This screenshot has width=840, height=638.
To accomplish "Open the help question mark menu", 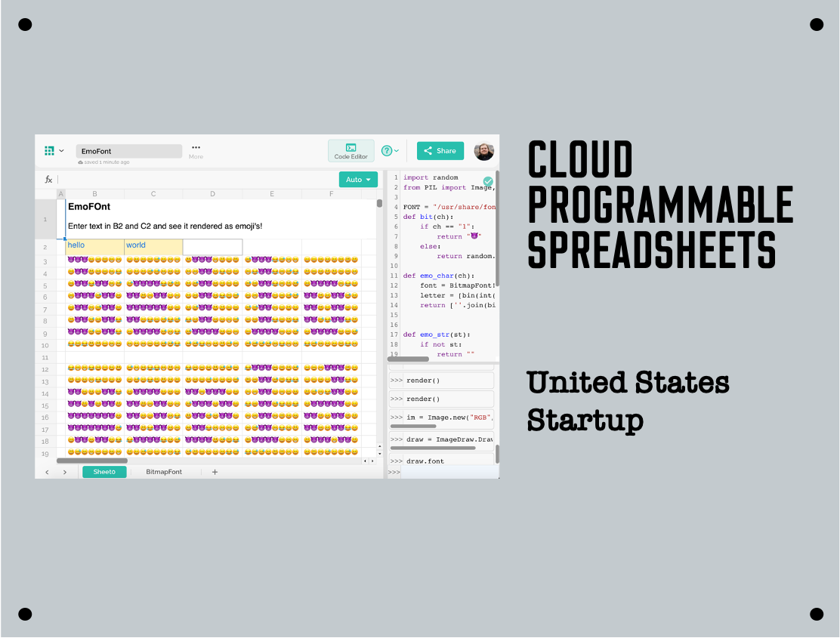I will tap(387, 151).
